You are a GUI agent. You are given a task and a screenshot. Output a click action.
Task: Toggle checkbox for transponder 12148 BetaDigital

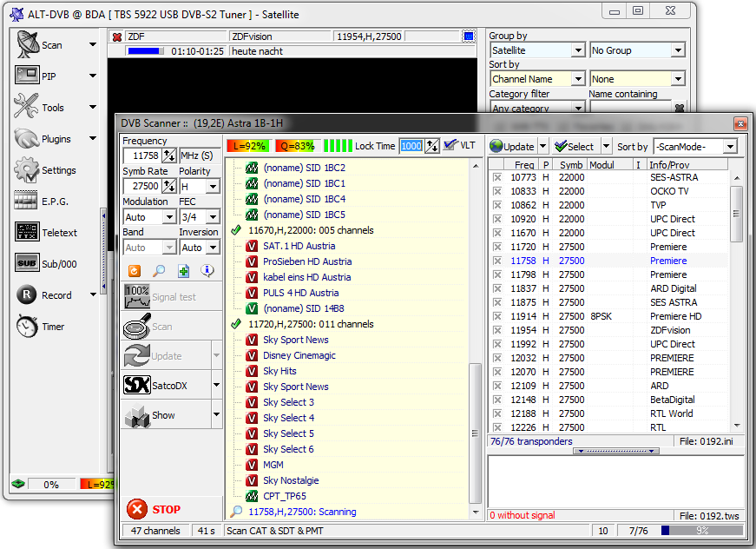click(x=497, y=400)
